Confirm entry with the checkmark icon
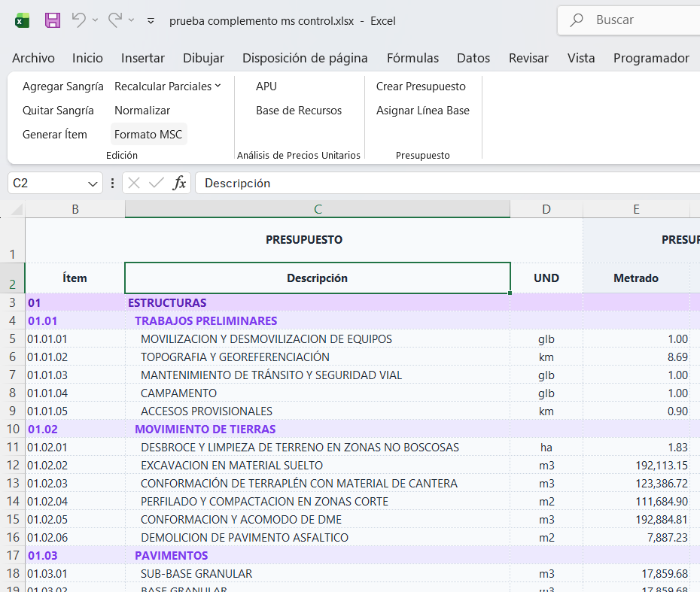The width and height of the screenshot is (700, 592). click(x=157, y=183)
